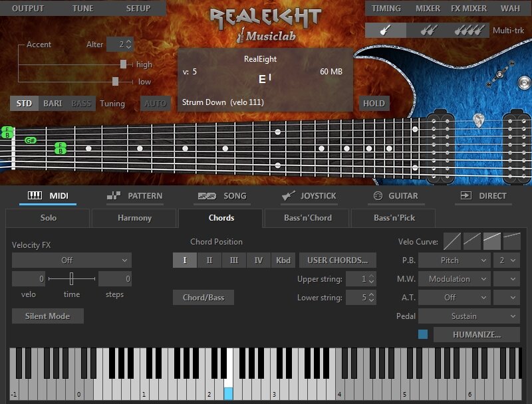The width and height of the screenshot is (532, 404).
Task: Open the A.T. Off dropdown
Action: click(454, 298)
